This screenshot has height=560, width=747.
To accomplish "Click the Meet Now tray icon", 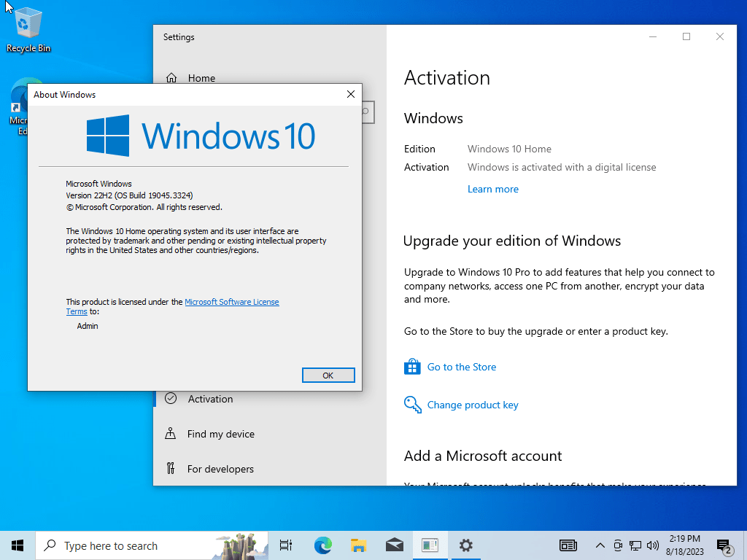I will click(618, 545).
